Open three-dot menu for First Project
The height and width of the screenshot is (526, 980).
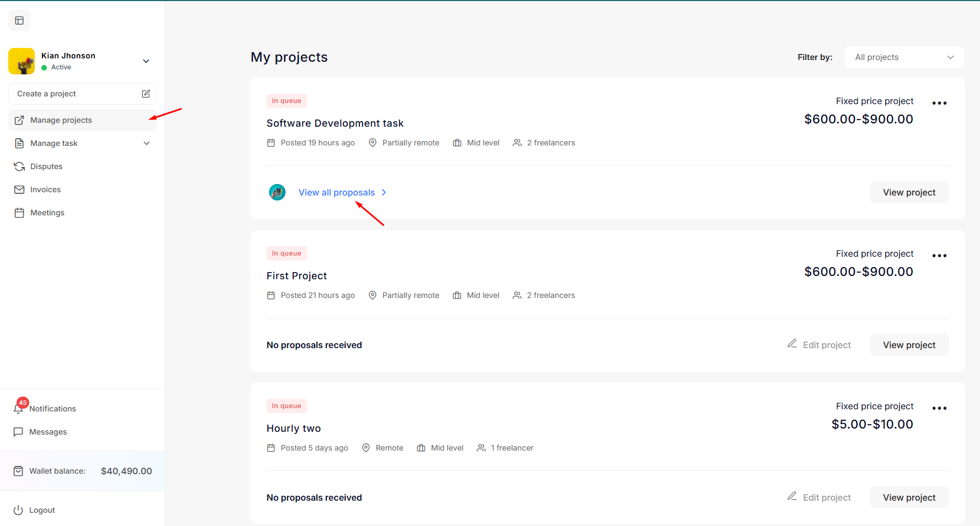[x=939, y=256]
